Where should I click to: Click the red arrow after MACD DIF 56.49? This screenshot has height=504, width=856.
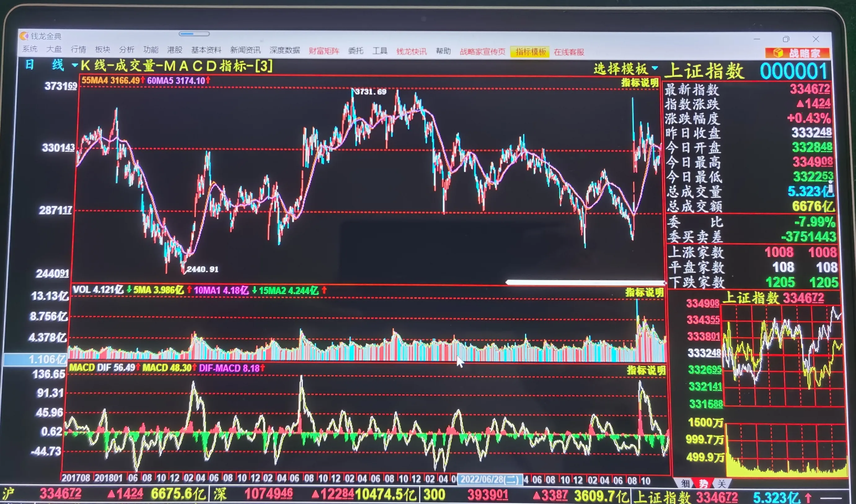pos(138,367)
